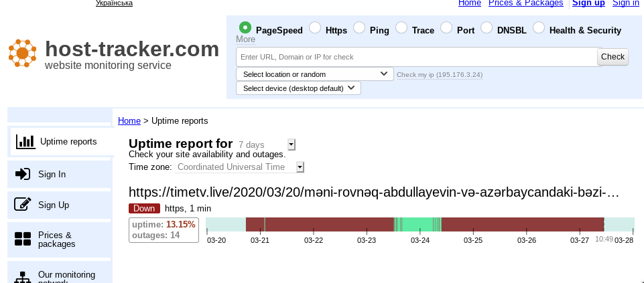Open the Select location or random dropdown

(x=314, y=74)
